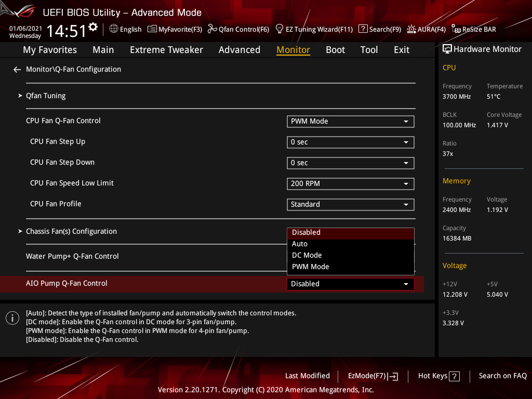The width and height of the screenshot is (532, 399).
Task: Click the 01/06/2021 date text
Action: (25, 29)
